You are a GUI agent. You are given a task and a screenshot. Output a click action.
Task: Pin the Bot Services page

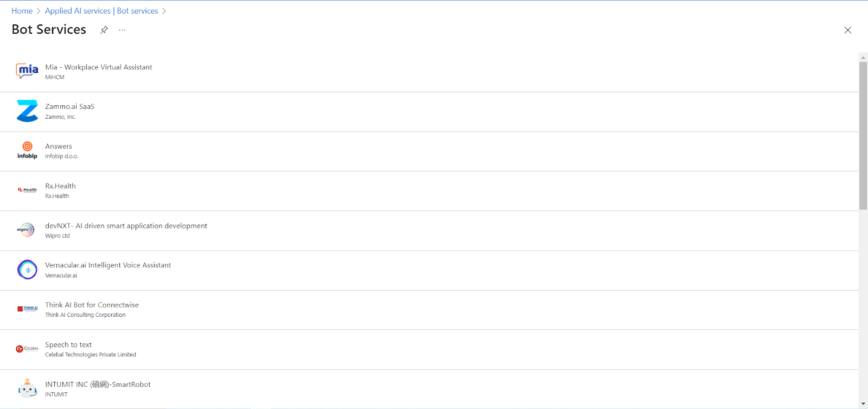point(104,30)
